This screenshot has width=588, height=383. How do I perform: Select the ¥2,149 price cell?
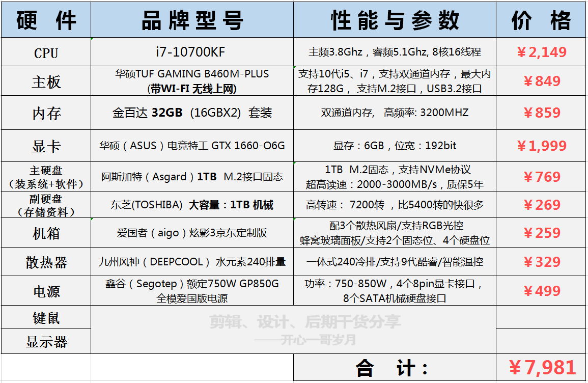541,52
